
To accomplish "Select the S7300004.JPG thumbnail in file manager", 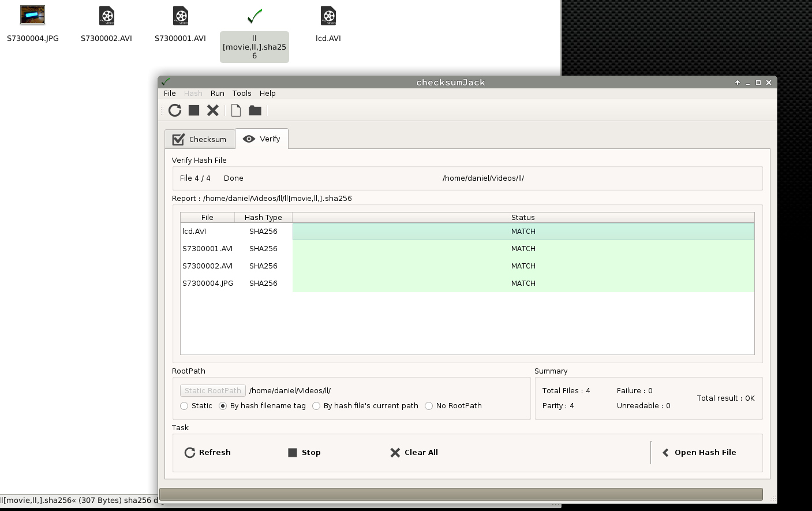I will (x=32, y=15).
